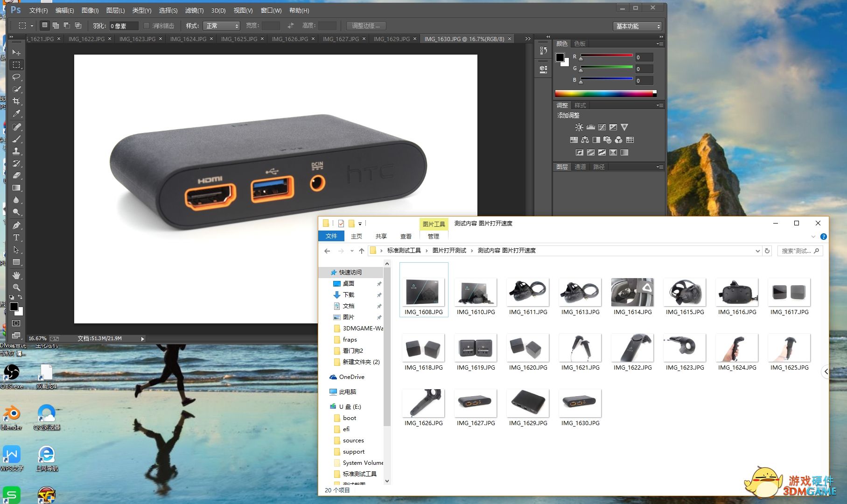Click the 调整边缘 (Refine Edge) button
Viewport: 847px width, 504px height.
(366, 26)
